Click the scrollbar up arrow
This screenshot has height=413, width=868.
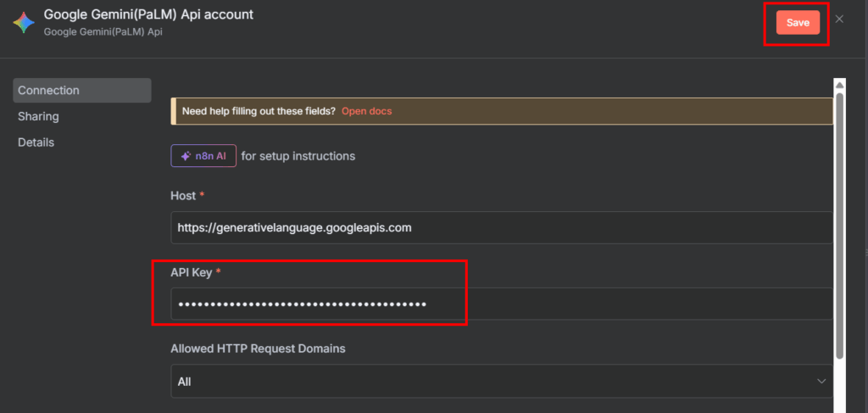tap(839, 86)
